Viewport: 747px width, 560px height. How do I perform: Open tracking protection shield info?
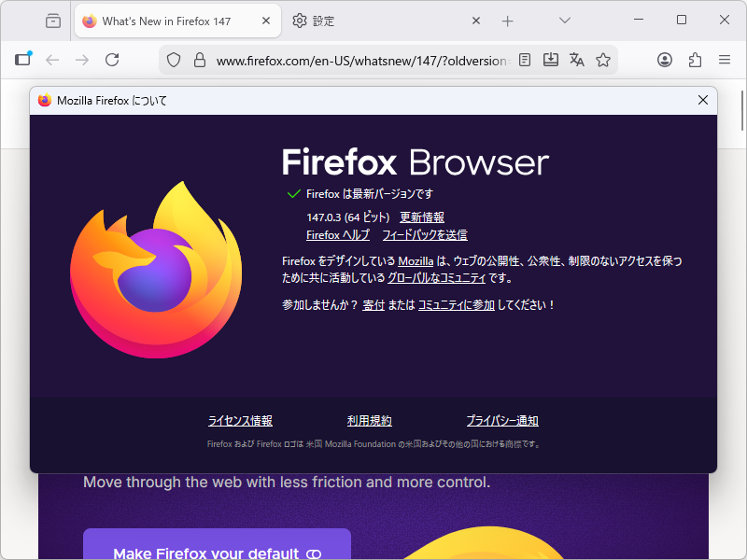(174, 58)
